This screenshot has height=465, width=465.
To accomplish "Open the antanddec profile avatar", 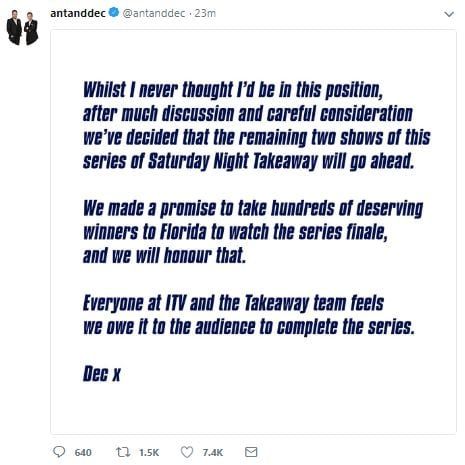I will click(22, 27).
